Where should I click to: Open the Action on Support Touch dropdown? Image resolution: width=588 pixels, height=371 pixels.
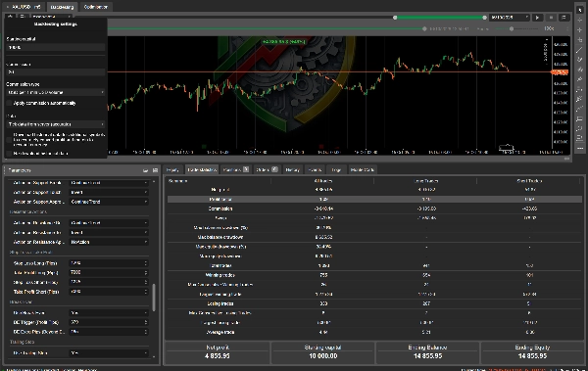pos(109,192)
